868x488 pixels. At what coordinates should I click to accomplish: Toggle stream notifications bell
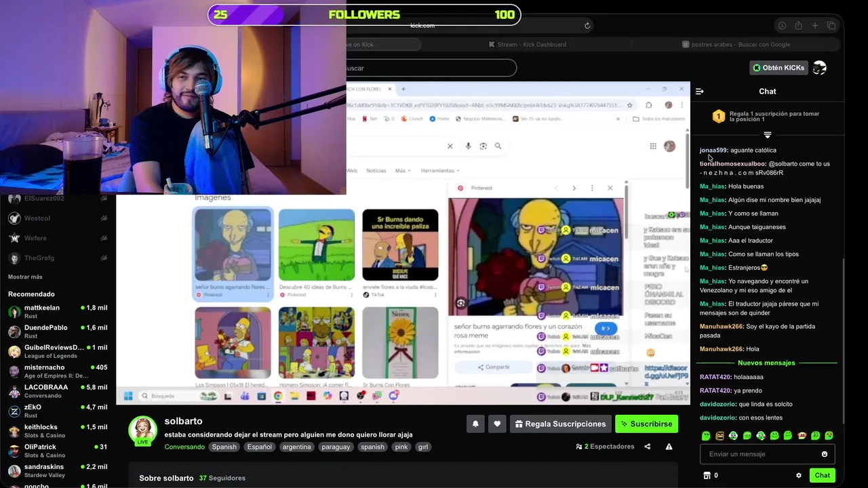click(x=475, y=424)
